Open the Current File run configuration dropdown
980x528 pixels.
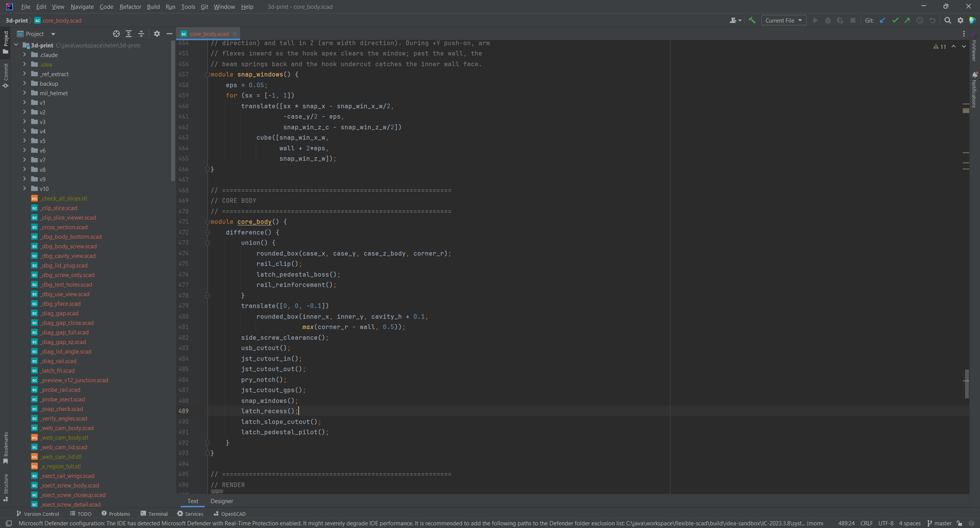(784, 20)
